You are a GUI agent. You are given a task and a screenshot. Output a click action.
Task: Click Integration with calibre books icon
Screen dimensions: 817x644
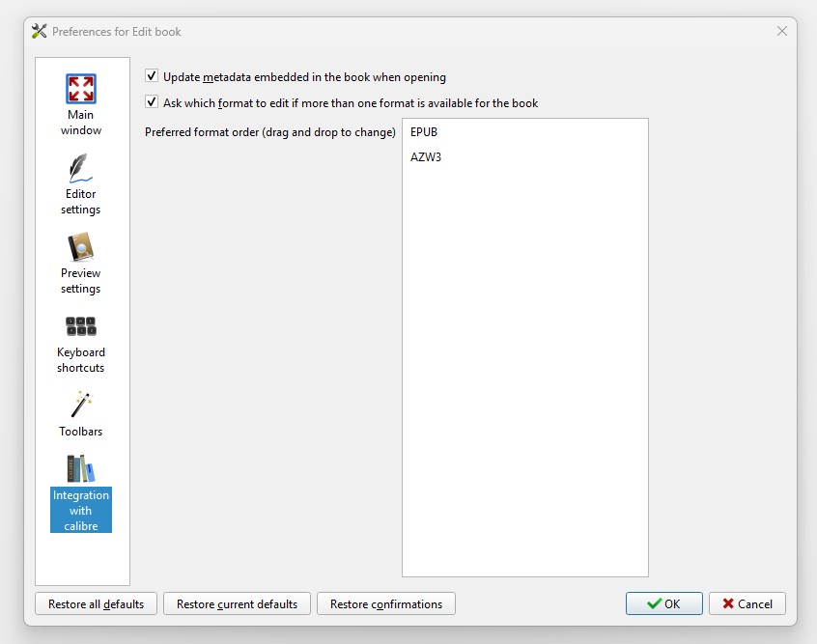click(81, 469)
